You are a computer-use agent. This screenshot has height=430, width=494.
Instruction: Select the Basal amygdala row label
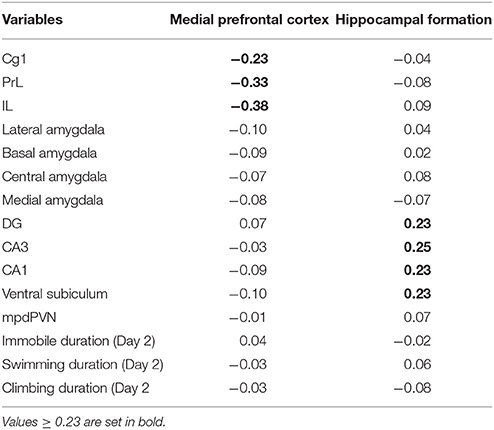coord(49,154)
